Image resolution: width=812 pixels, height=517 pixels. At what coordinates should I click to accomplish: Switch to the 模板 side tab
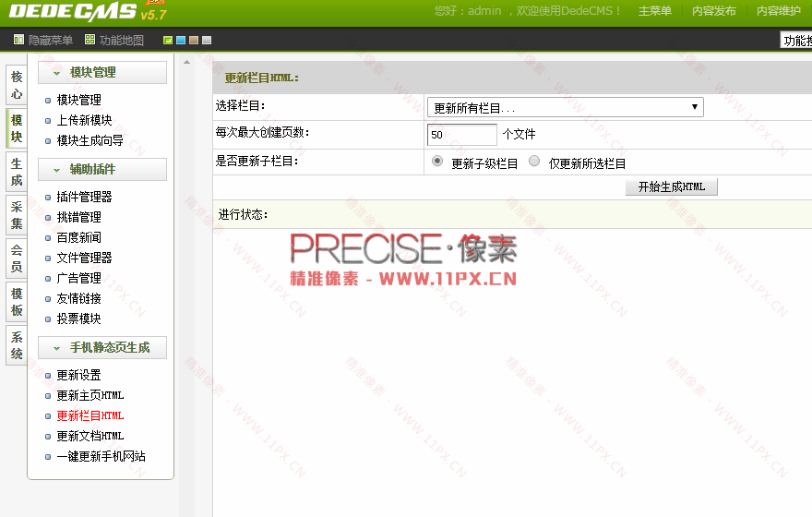click(x=17, y=302)
